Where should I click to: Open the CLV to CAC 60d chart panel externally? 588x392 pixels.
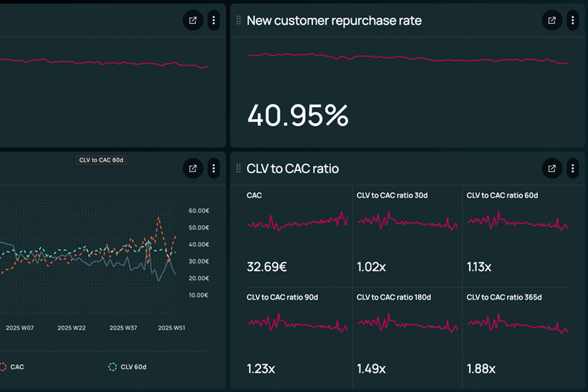[193, 168]
